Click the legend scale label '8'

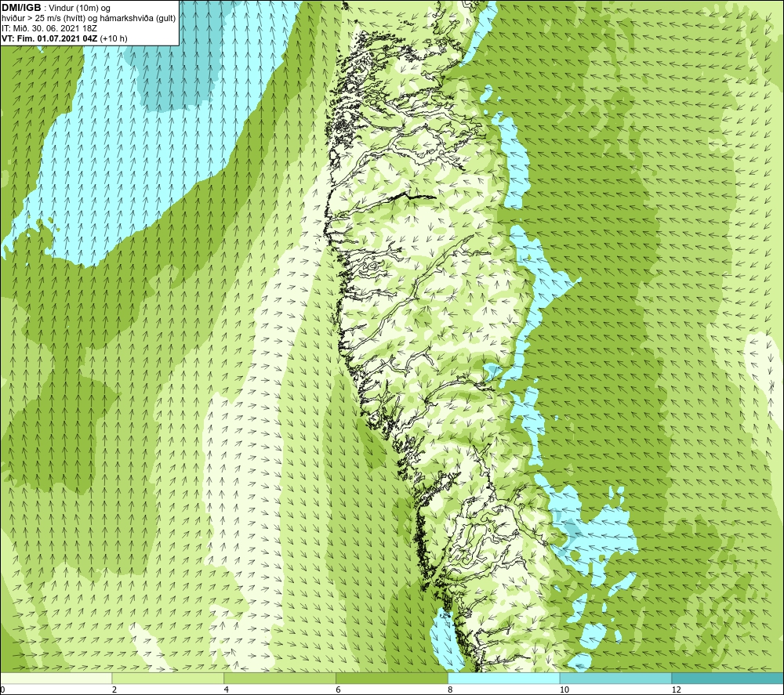point(451,690)
